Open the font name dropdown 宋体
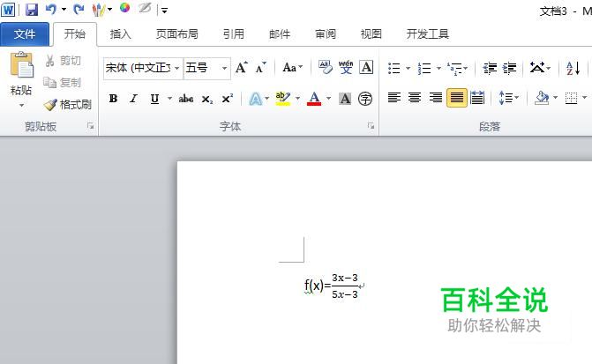This screenshot has width=592, height=364. (176, 68)
